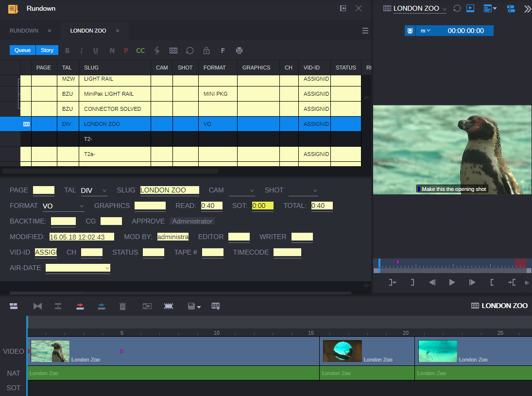Click the penguin clip thumbnail in VIDEO track
The height and width of the screenshot is (396, 532).
[x=50, y=351]
